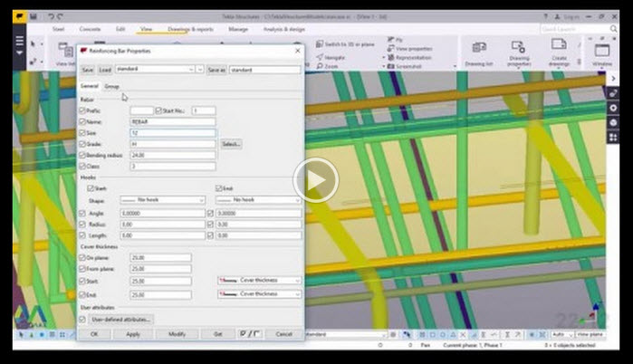Screen dimensions: 633x364
Task: Open start hook Shape dropdown
Action: coord(163,200)
